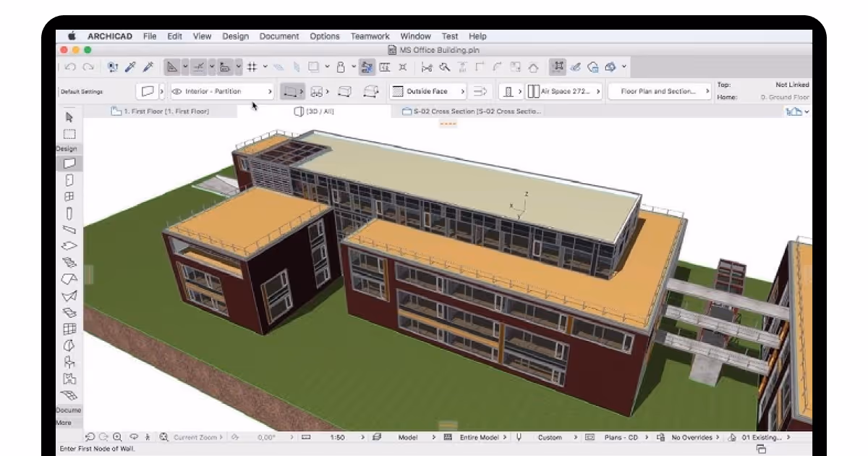Toggle the highlighted Trace reference button
The height and width of the screenshot is (456, 868).
[367, 67]
